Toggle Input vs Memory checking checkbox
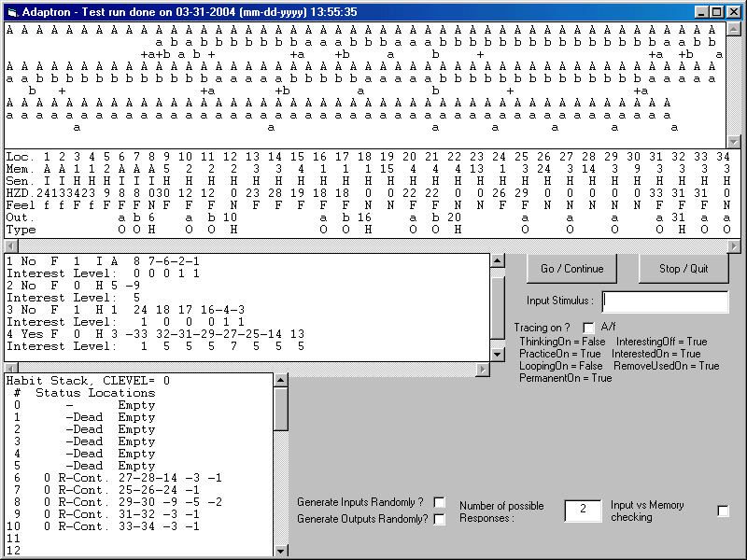 tap(723, 511)
